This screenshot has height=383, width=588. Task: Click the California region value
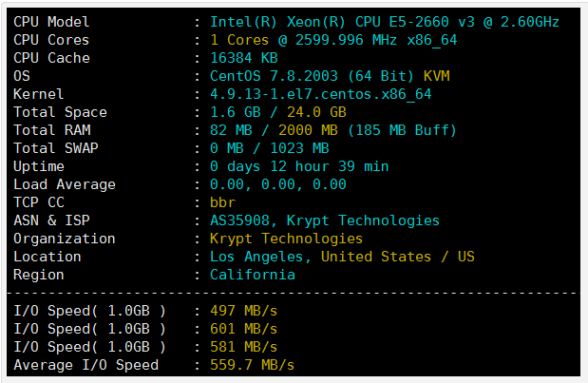pyautogui.click(x=252, y=275)
